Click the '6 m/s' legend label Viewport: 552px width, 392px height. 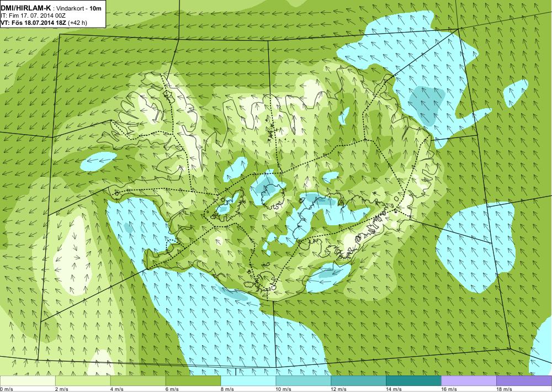172,389
